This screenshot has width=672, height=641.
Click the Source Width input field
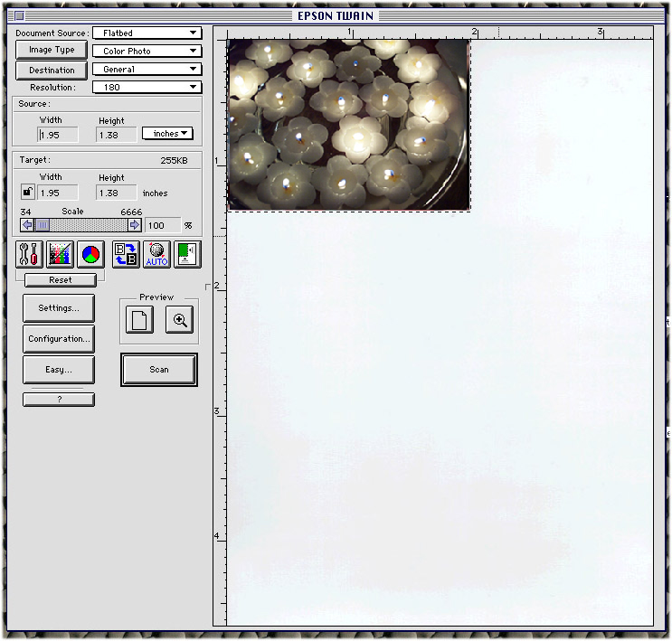point(58,135)
